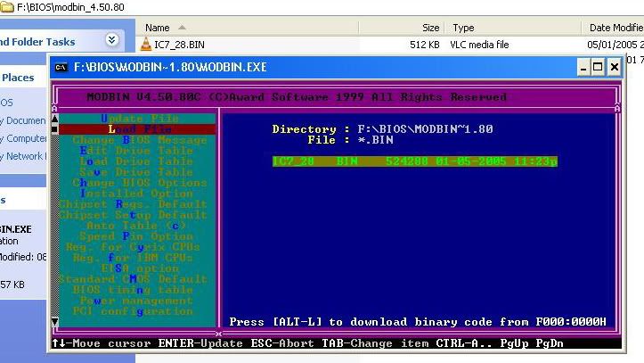Click the MODBIN console window system icon
Screen dimensions: 644x363
(61, 67)
